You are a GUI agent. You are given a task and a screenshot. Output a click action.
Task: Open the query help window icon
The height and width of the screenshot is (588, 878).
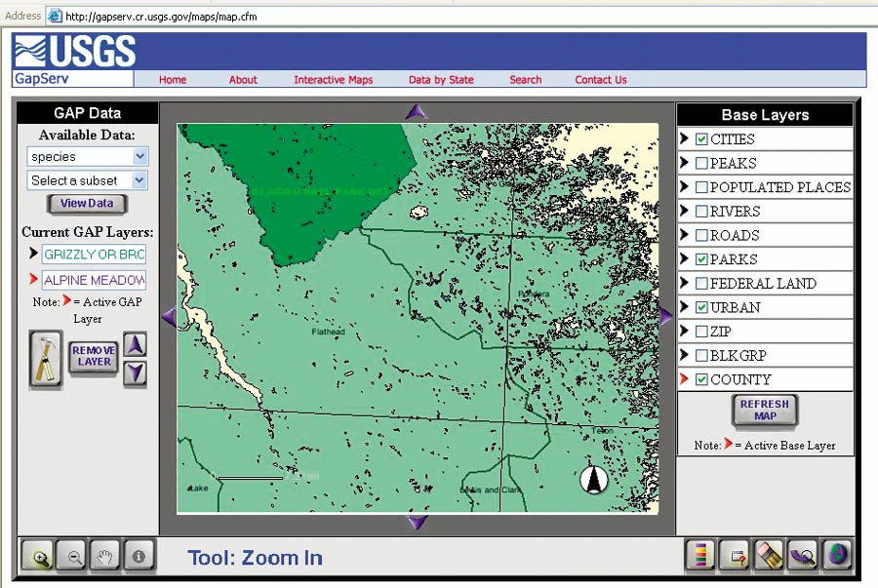[734, 555]
